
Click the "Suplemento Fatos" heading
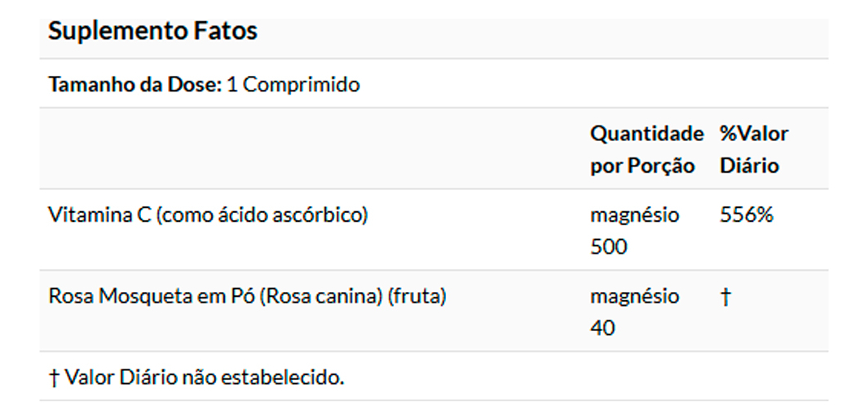(x=152, y=32)
